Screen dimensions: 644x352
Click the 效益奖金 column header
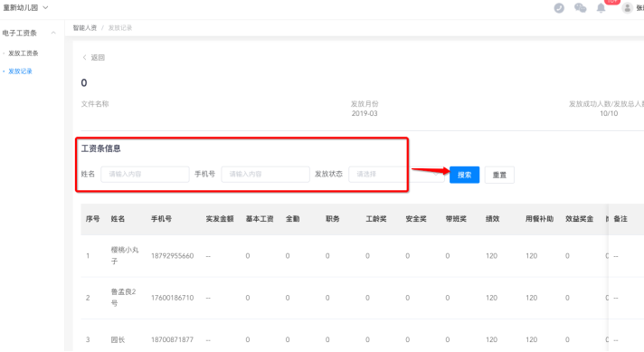(579, 219)
